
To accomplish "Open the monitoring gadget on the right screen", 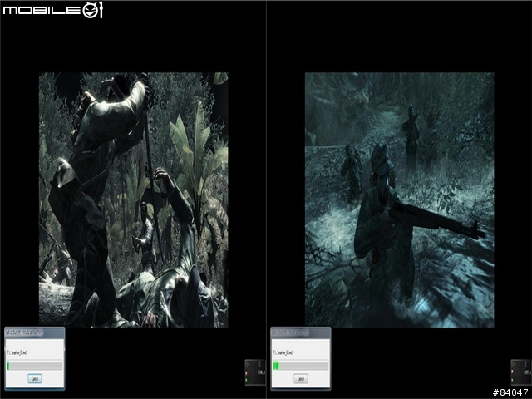I will coord(521,372).
